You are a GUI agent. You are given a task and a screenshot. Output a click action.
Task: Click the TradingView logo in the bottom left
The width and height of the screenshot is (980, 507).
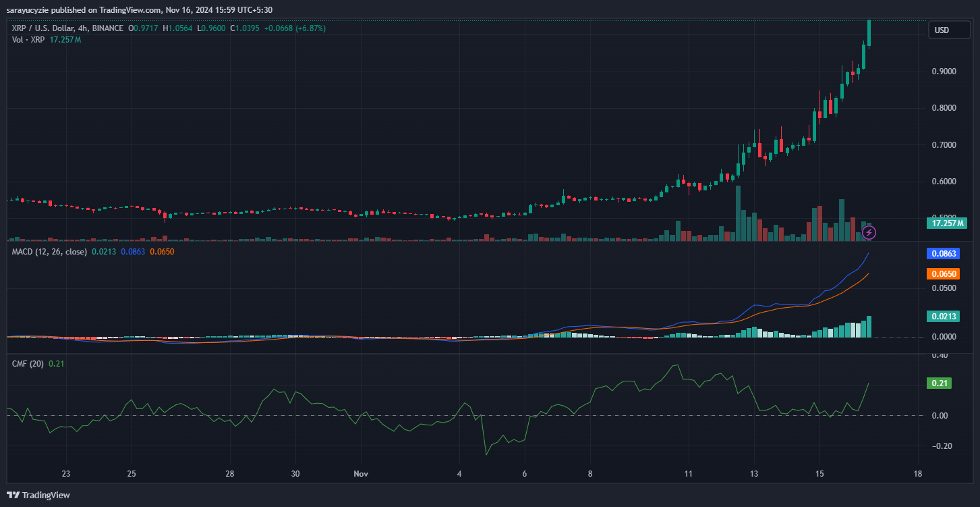38,495
